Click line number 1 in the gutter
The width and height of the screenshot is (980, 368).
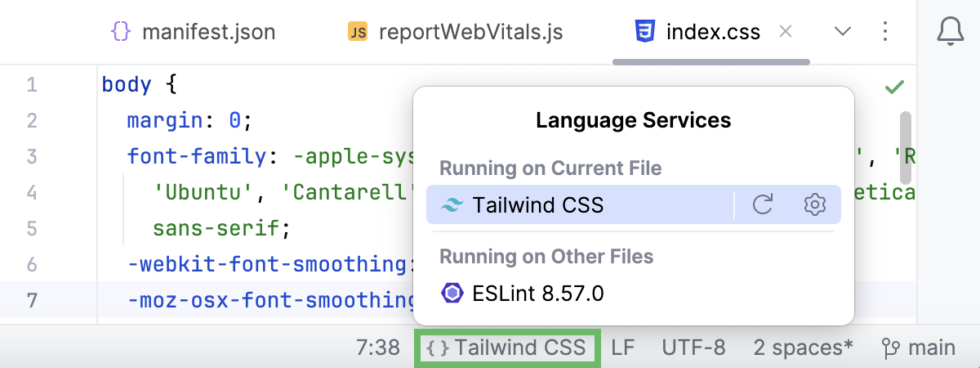32,85
